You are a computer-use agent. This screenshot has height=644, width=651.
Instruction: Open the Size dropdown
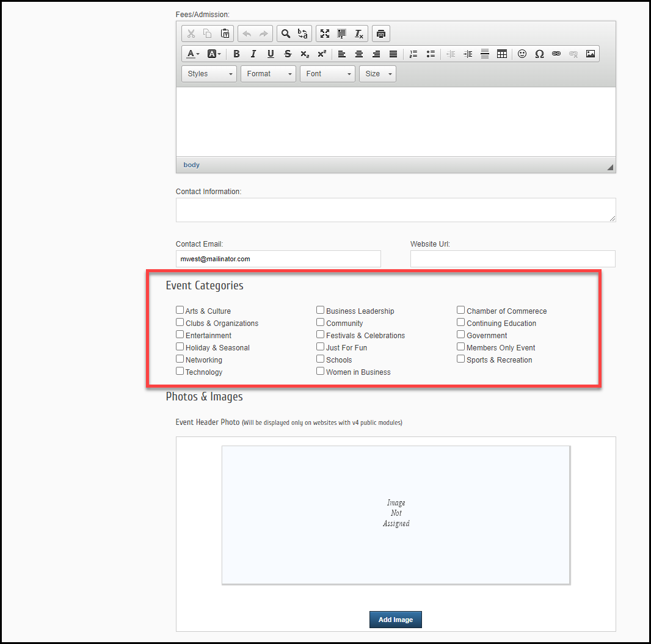click(377, 74)
